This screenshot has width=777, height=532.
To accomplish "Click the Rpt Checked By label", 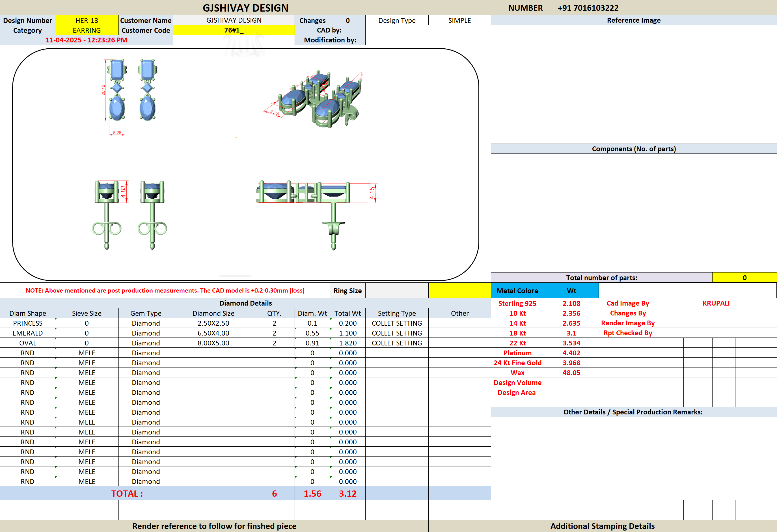I will 627,333.
